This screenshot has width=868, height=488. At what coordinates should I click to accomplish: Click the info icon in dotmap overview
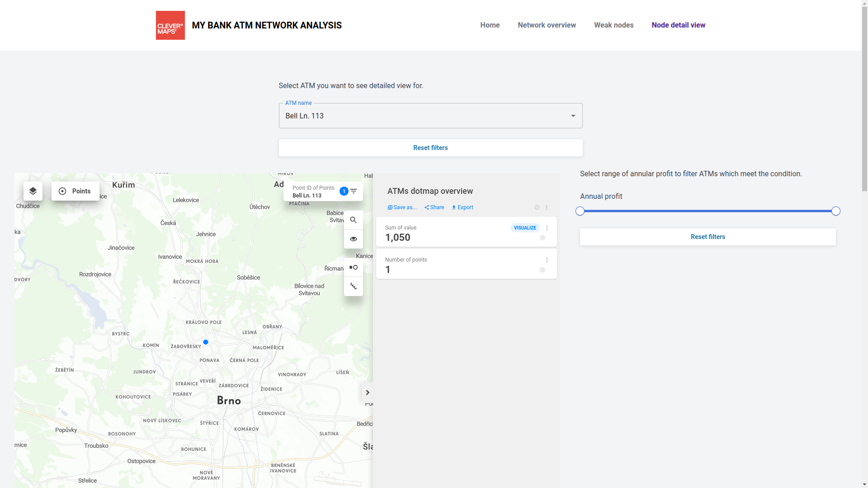point(537,207)
